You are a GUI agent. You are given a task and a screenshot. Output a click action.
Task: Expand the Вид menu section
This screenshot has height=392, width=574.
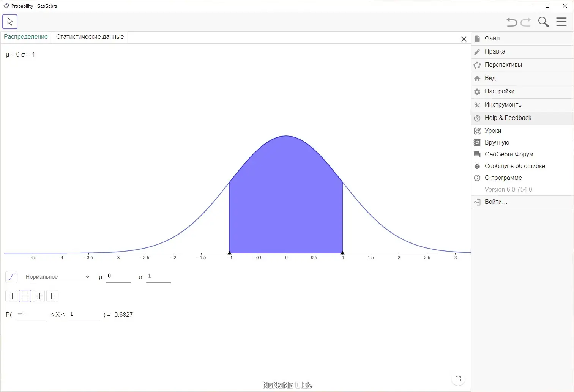(x=522, y=78)
